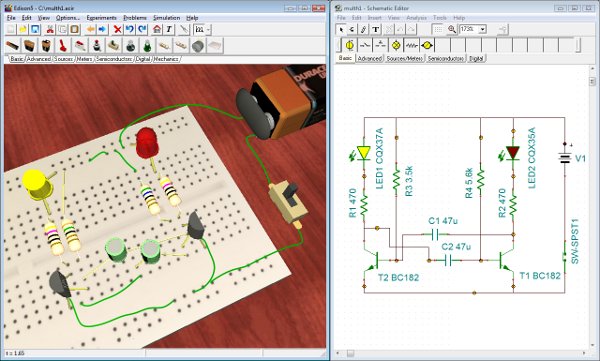Pick the green LED bulb component
This screenshot has width=600, height=361.
coord(147,46)
